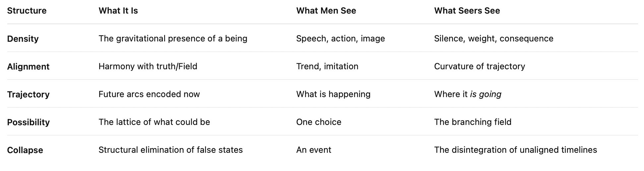Image resolution: width=644 pixels, height=171 pixels.
Task: Click the "Density" row label
Action: click(x=23, y=39)
